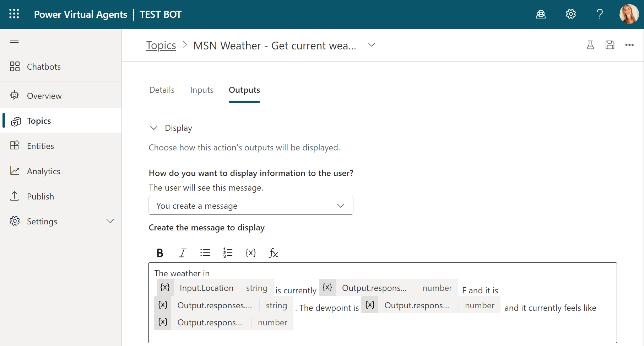Select the Input.Location variable chip

[x=215, y=288]
